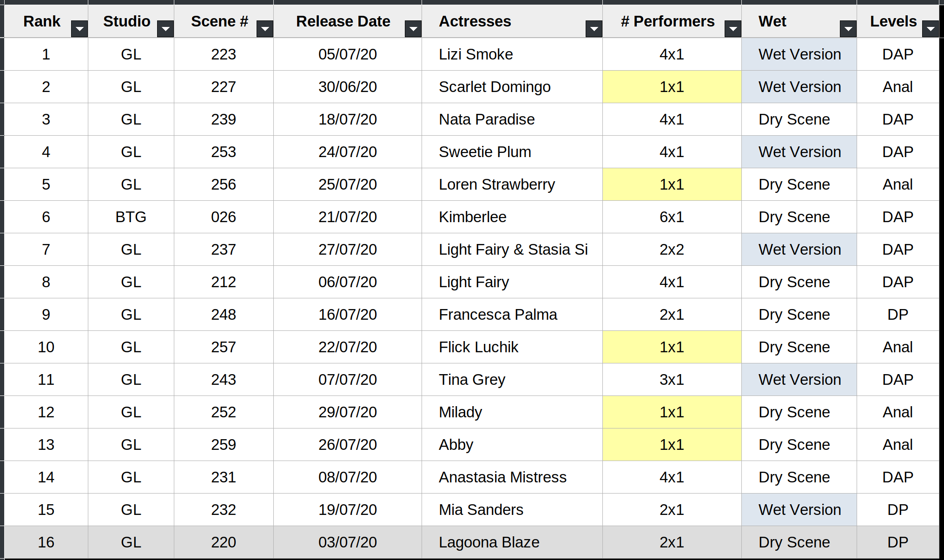Screen dimensions: 944x560
Task: Open the Scene # filter dropdown arrow
Action: click(265, 29)
